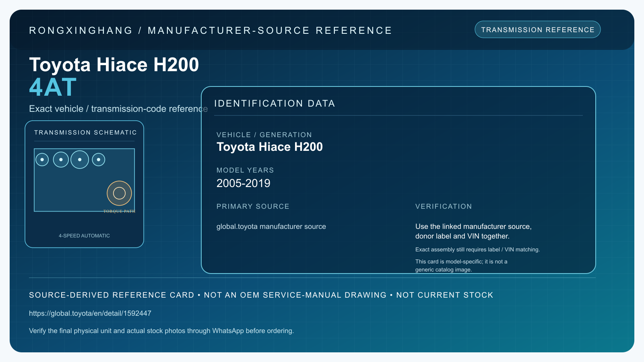The image size is (644, 362).
Task: Click 'Exact vehicle / transmission-code reference' subtitle
Action: coord(118,109)
